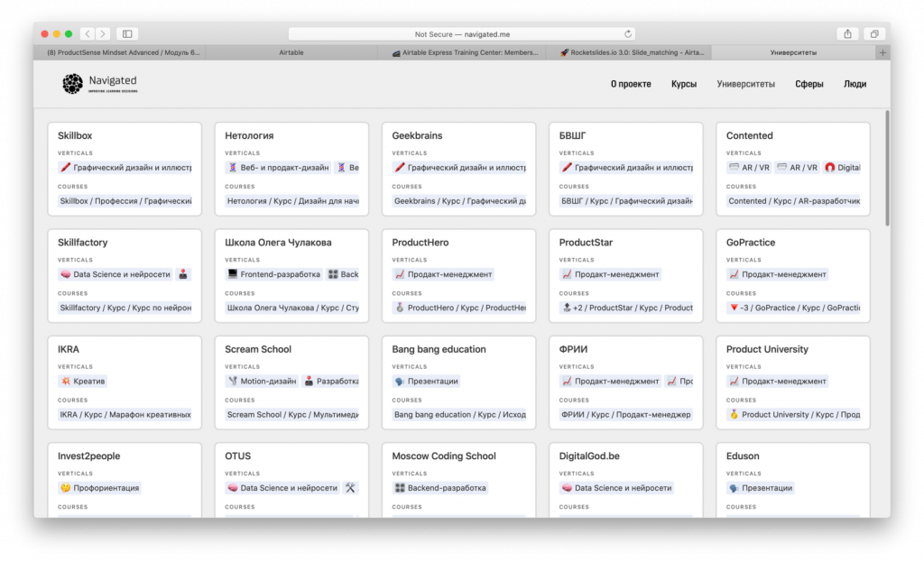
Task: Open the IKRA card title
Action: point(69,349)
